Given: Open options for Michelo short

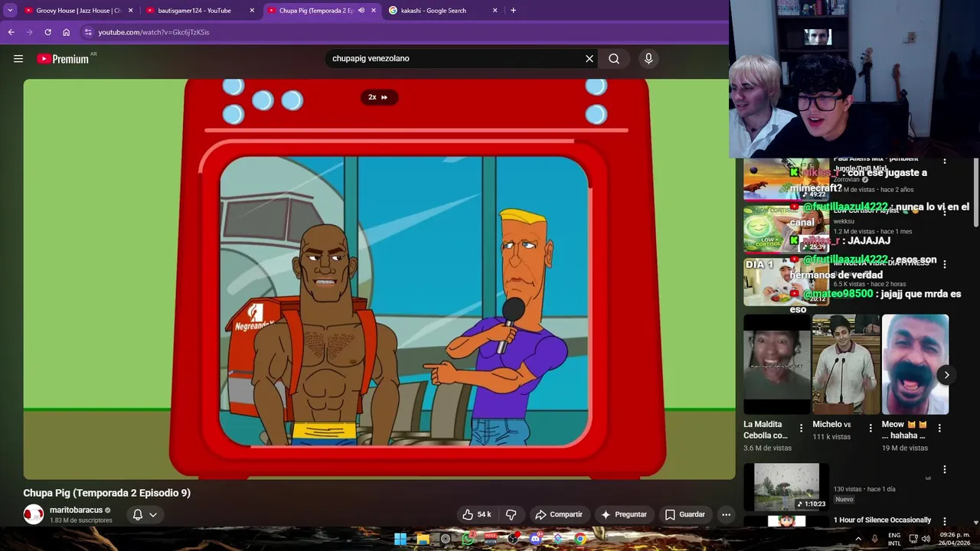Looking at the screenshot, I should tap(871, 429).
